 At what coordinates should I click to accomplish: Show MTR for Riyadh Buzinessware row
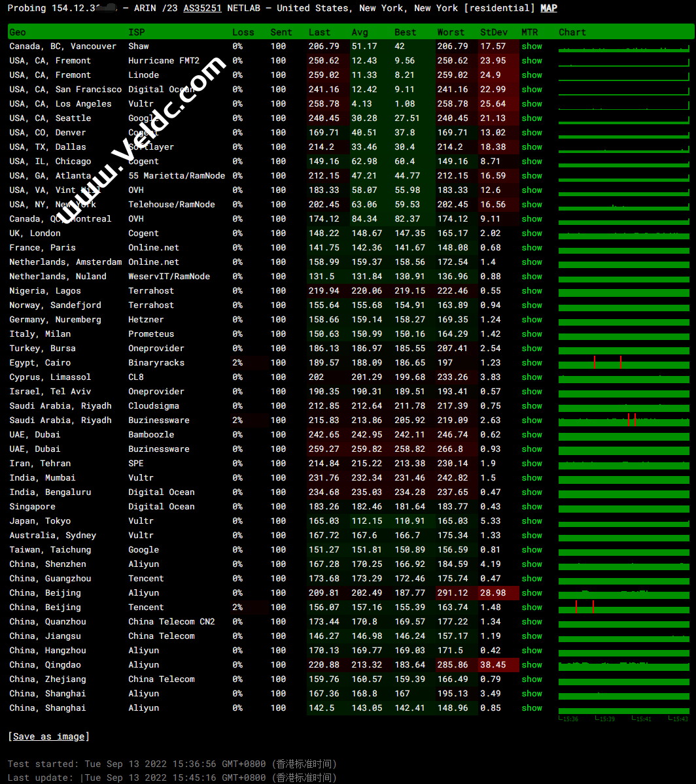tap(531, 420)
